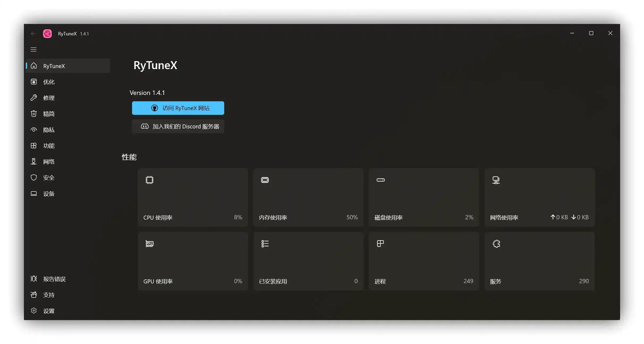Click the 精简 trash sidebar icon
The height and width of the screenshot is (344, 644).
pyautogui.click(x=34, y=114)
